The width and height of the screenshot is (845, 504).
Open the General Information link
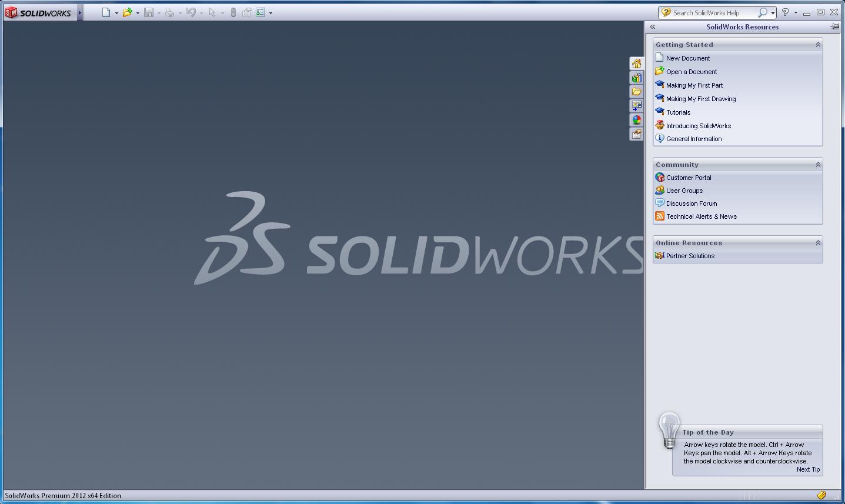[694, 139]
